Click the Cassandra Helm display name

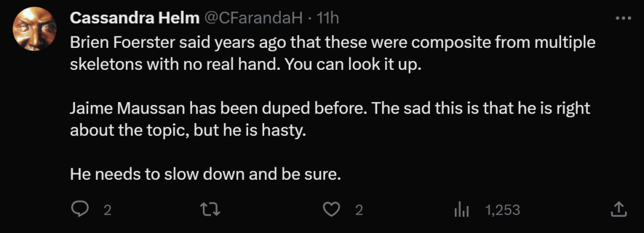click(x=134, y=18)
